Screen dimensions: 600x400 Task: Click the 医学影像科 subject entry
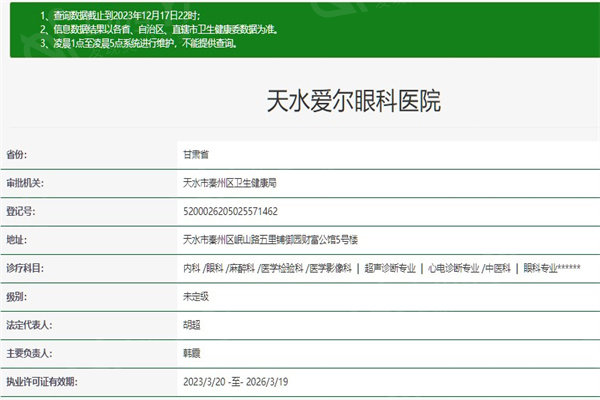pyautogui.click(x=330, y=268)
